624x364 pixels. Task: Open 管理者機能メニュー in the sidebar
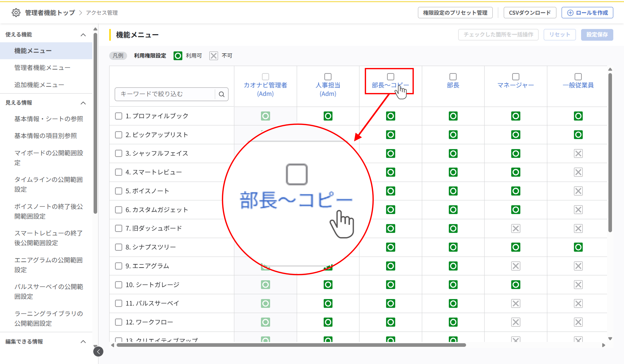click(42, 68)
